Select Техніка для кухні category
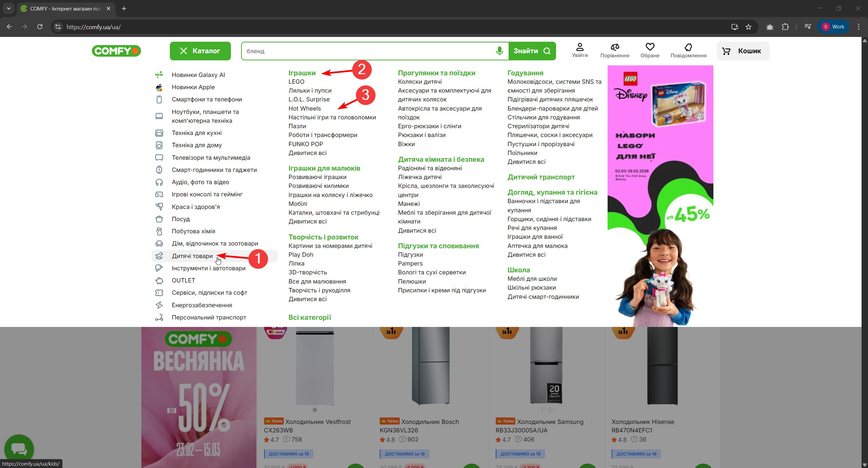This screenshot has width=868, height=468. tap(196, 133)
